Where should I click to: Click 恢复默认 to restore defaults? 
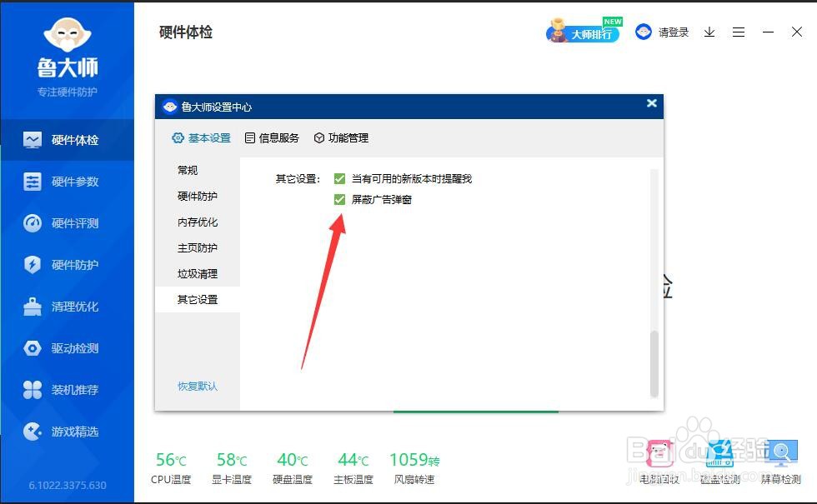198,386
